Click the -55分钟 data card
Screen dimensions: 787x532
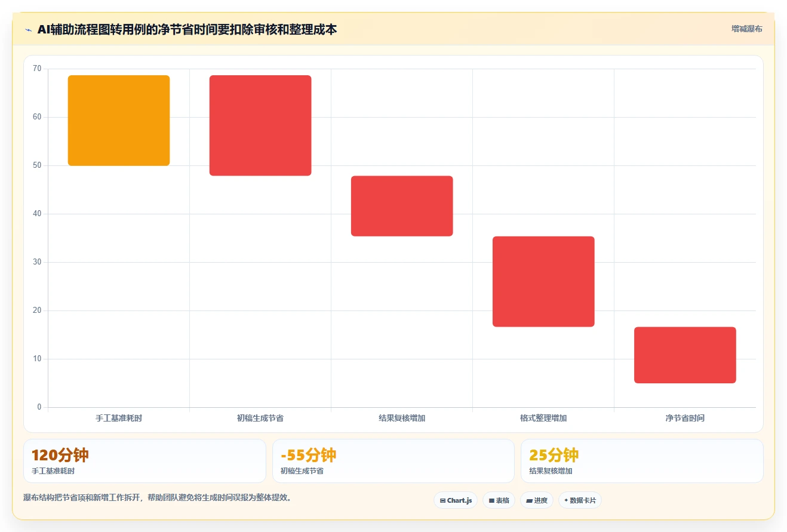(x=393, y=461)
